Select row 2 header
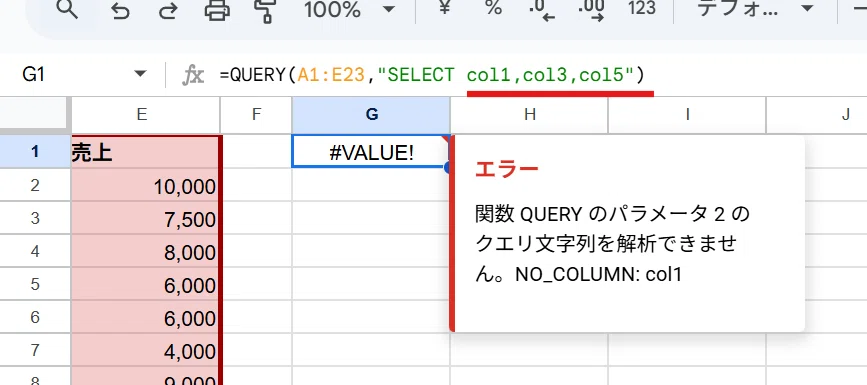Viewport: 867px width, 385px height. 35,184
